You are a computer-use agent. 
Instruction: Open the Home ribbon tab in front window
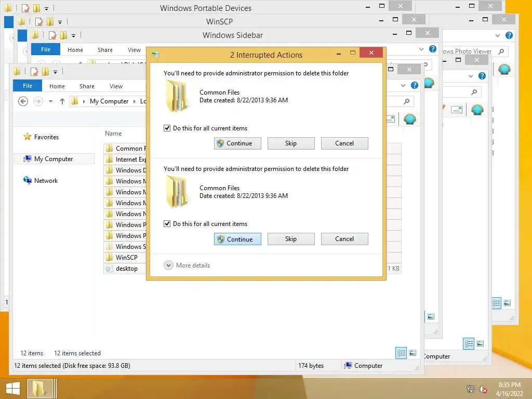[x=57, y=86]
